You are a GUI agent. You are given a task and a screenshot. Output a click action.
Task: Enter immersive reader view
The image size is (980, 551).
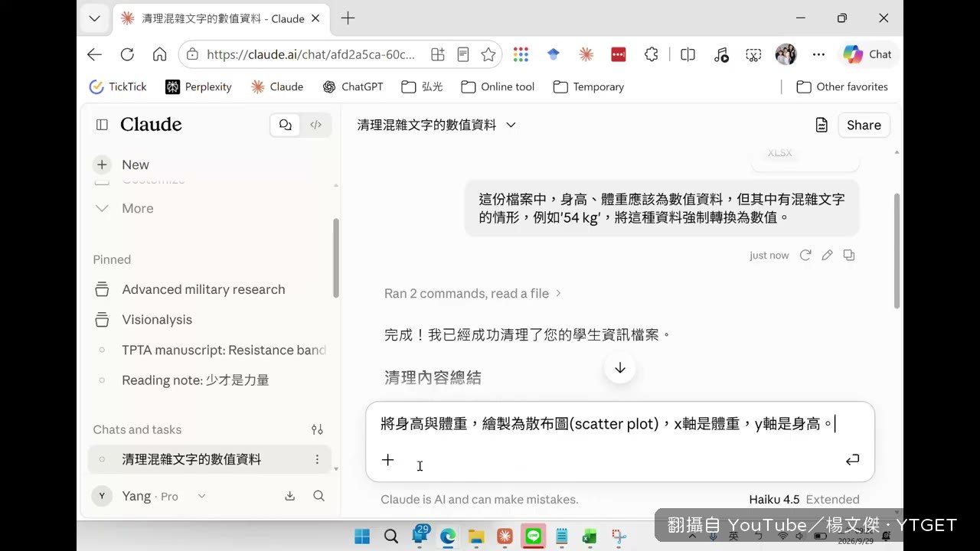pos(463,54)
